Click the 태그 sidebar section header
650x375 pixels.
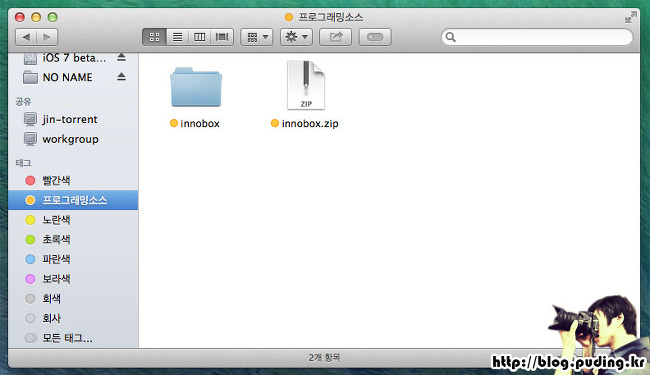coord(23,163)
